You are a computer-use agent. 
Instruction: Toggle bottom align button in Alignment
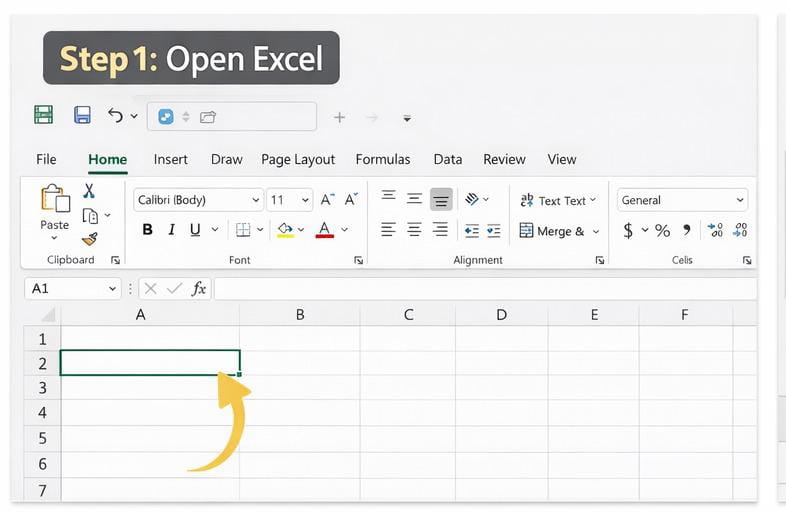pyautogui.click(x=441, y=200)
